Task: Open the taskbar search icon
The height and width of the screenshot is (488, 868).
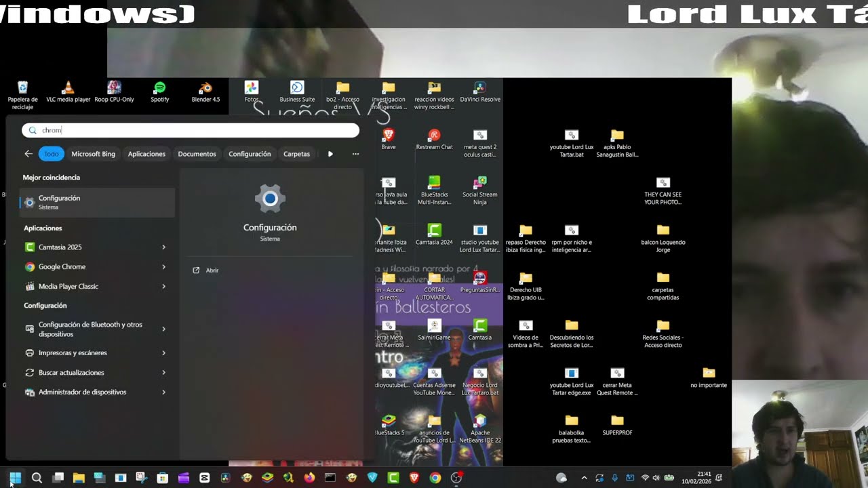Action: [x=37, y=478]
